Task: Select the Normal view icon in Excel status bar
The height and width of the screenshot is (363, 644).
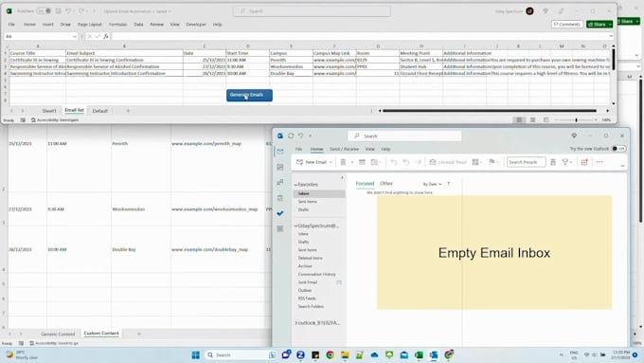Action: pos(519,120)
